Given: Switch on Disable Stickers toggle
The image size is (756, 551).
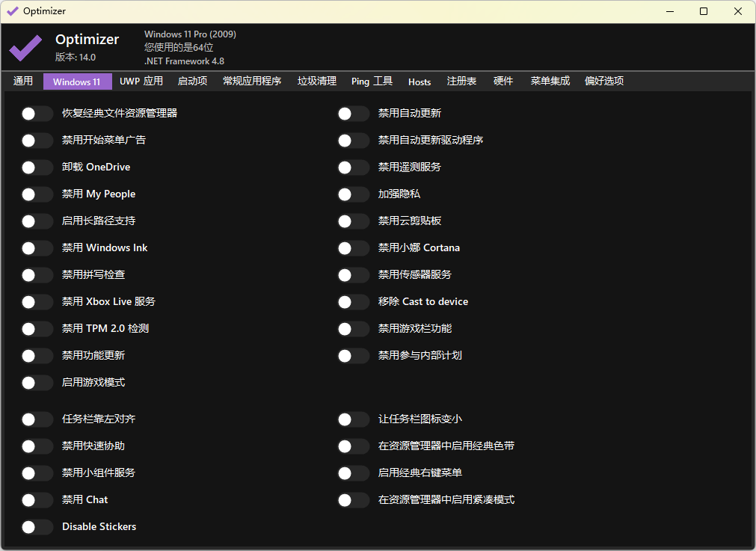Looking at the screenshot, I should (x=37, y=527).
